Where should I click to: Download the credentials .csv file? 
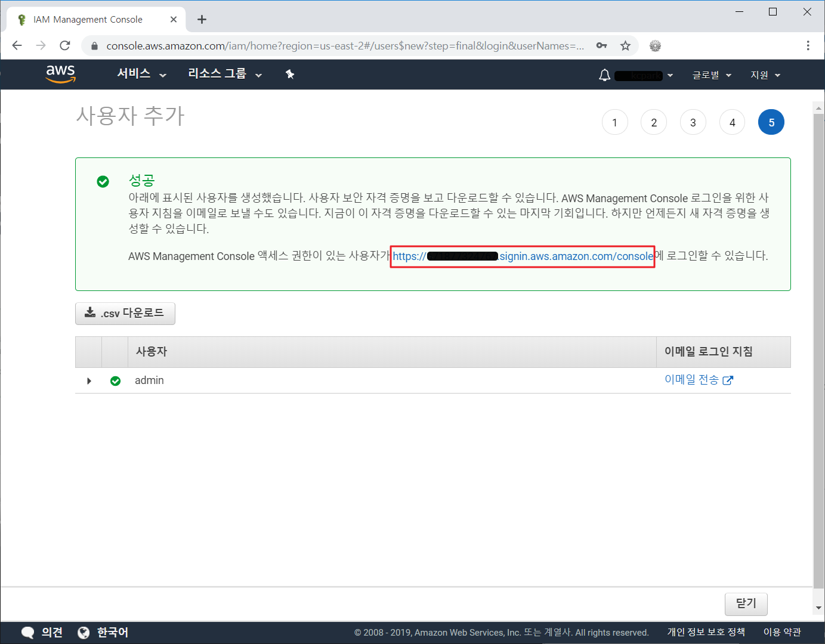pos(125,313)
